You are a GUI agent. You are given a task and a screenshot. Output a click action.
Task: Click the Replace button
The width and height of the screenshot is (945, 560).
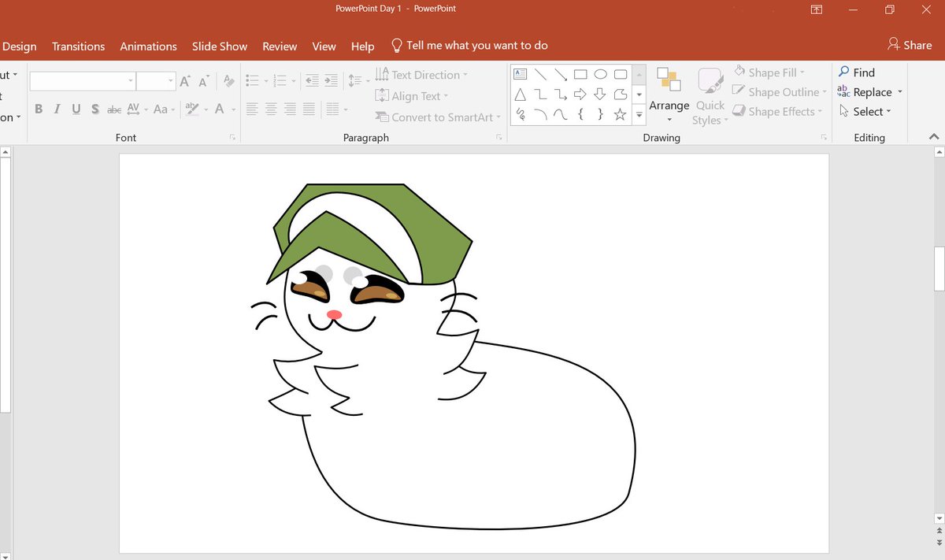tap(869, 92)
